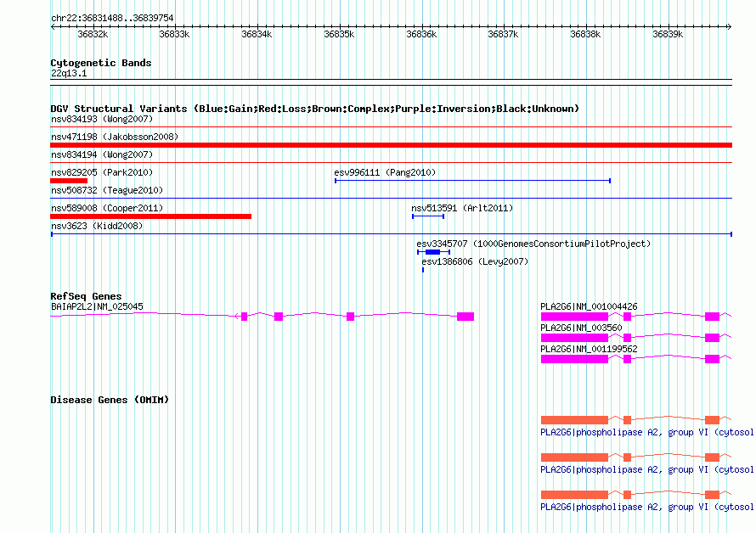Click the esv3345707 1000GenomesConsortiumPilotProject label
Viewport: 756px width, 533px height.
click(533, 244)
